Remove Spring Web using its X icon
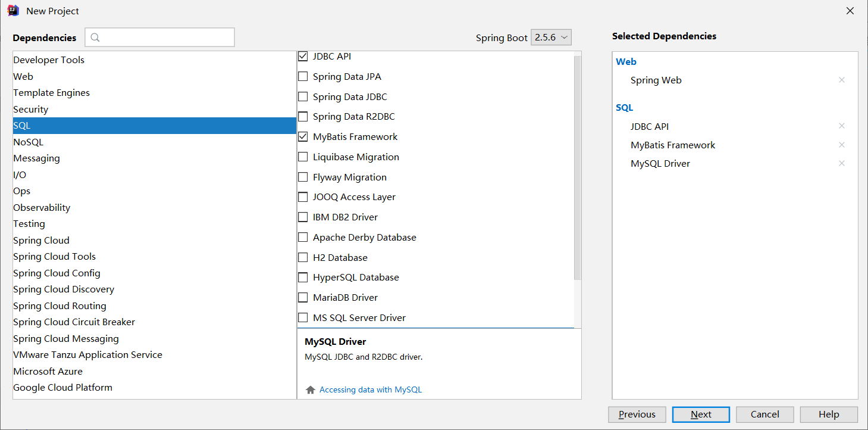This screenshot has width=868, height=430. coord(842,79)
